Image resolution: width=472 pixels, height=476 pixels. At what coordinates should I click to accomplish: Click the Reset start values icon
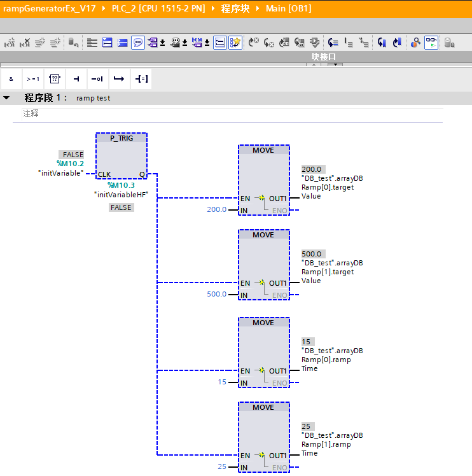73,43
